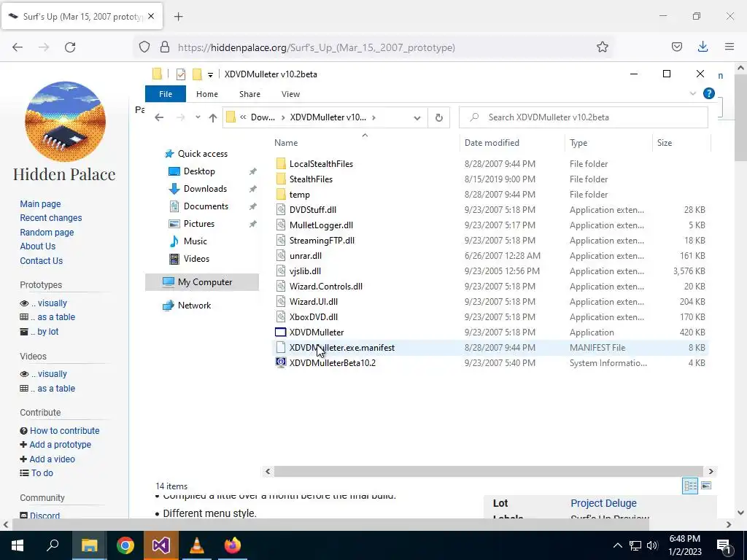
Task: Click the properties checkmark quick access icon
Action: (x=181, y=74)
